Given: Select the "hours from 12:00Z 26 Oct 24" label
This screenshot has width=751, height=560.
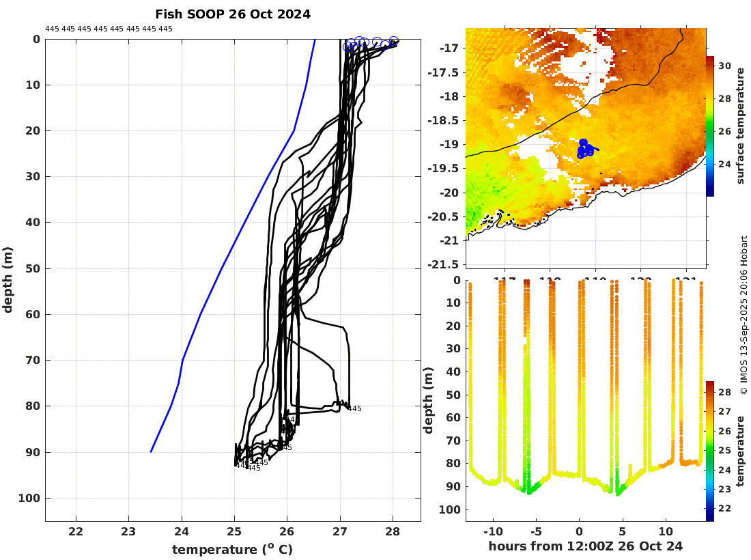Looking at the screenshot, I should click(586, 546).
